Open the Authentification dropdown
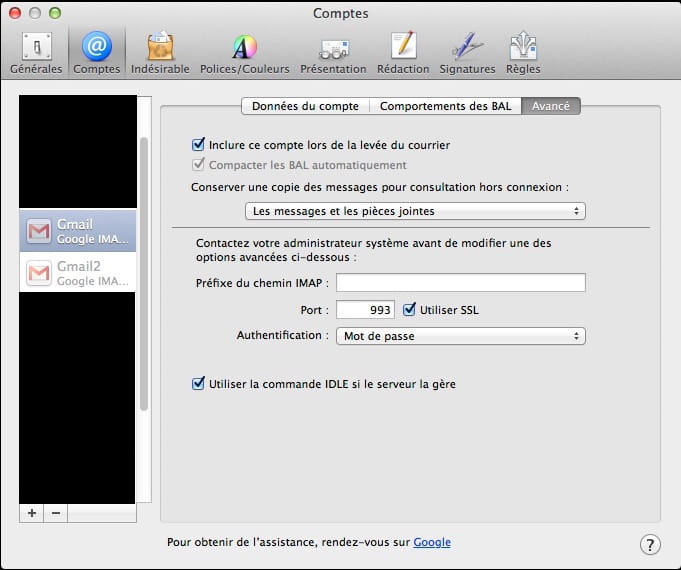Viewport: 681px width, 570px height. (461, 336)
